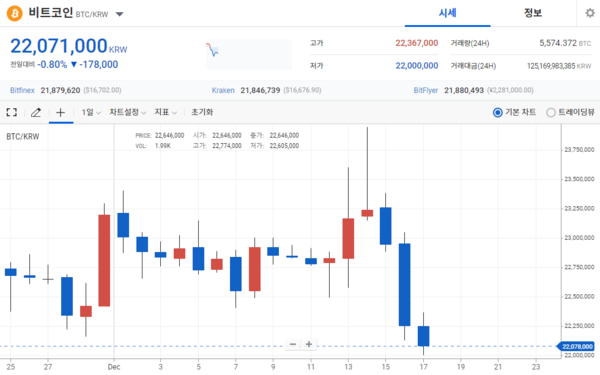This screenshot has height=375, width=600.
Task: Click the BTC/KRW chart label
Action: pyautogui.click(x=23, y=137)
